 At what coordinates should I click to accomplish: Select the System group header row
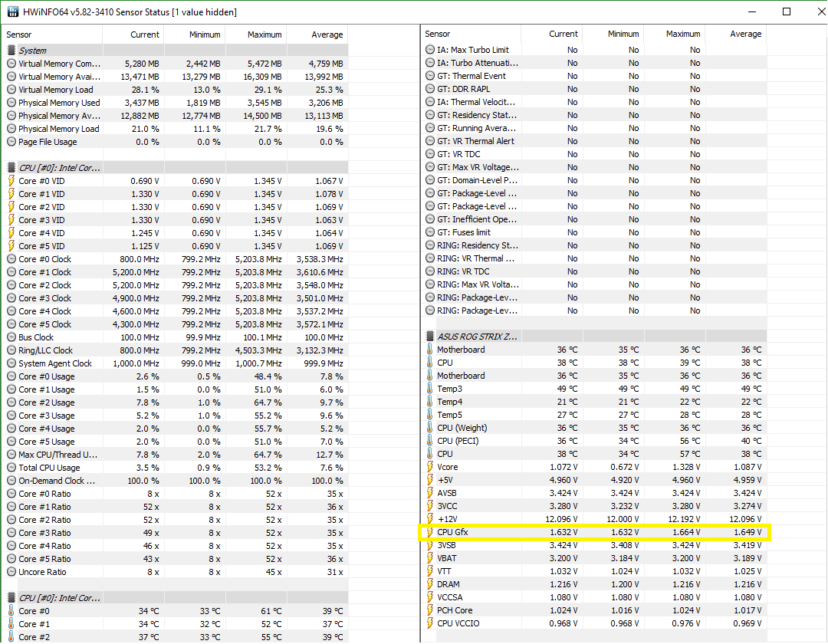[x=176, y=50]
